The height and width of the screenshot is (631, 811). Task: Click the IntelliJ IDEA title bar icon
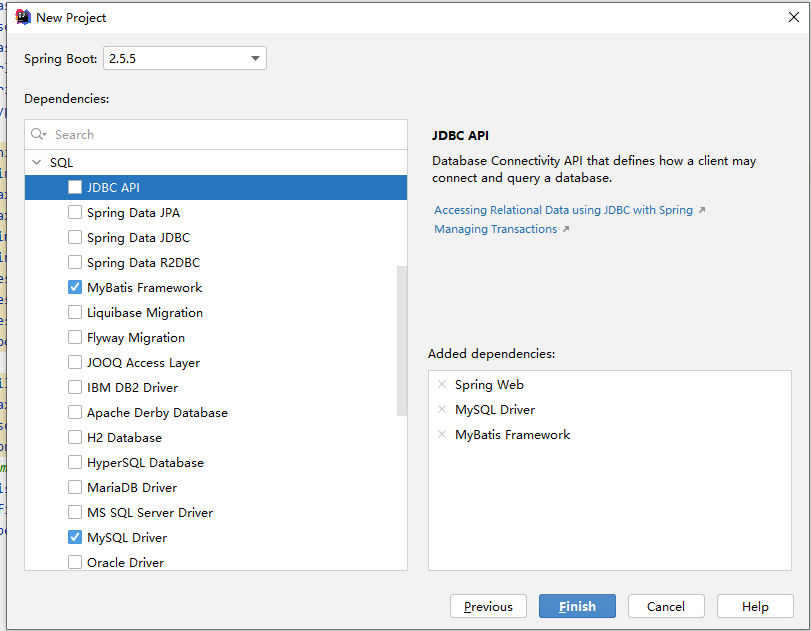click(23, 17)
